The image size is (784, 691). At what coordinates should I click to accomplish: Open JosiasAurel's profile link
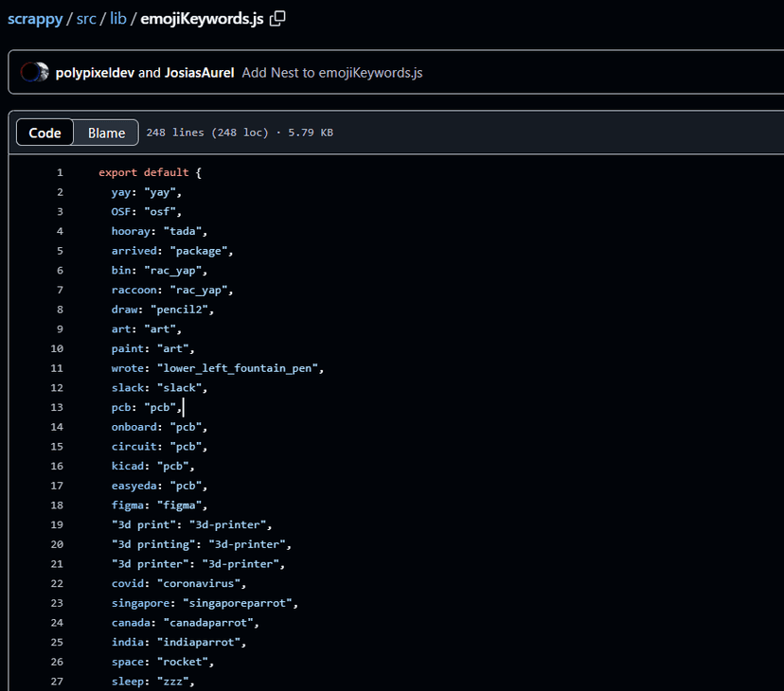tap(199, 72)
